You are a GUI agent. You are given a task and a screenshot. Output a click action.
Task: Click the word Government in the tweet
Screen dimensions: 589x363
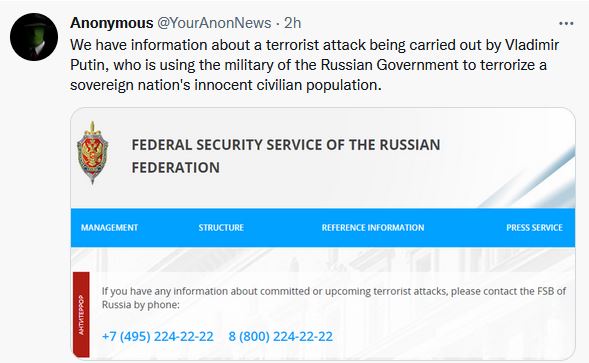pyautogui.click(x=417, y=65)
